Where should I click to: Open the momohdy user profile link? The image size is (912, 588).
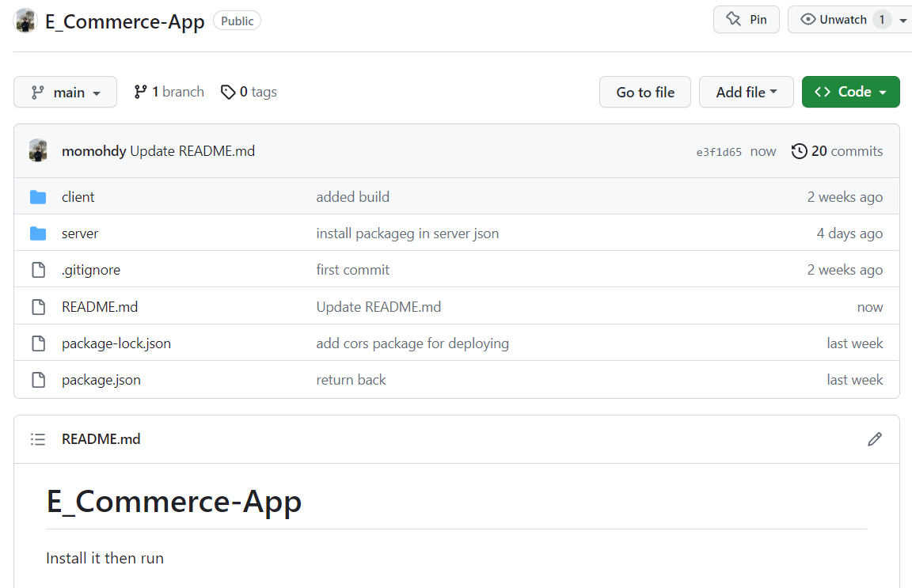coord(93,151)
